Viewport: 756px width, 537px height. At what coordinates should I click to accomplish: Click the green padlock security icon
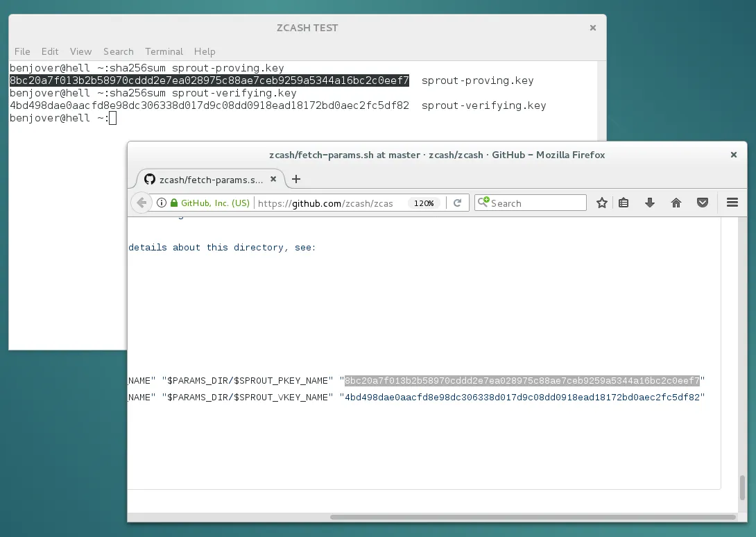[x=174, y=203]
